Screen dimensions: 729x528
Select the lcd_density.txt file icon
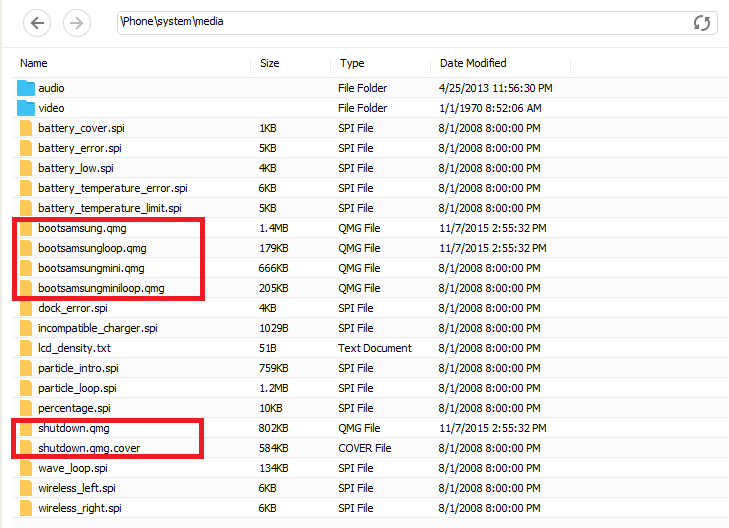26,348
